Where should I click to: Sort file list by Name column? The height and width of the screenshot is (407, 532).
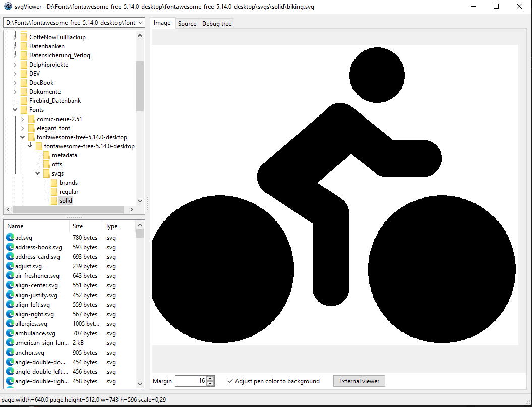[x=37, y=226]
